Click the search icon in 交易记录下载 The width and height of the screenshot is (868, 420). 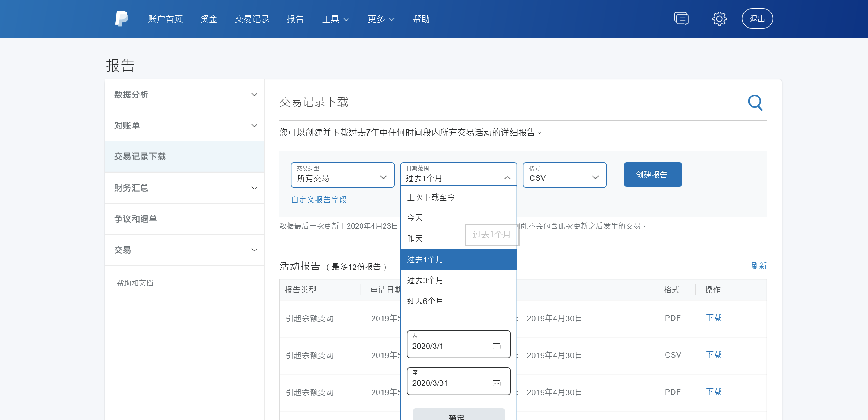pos(755,103)
